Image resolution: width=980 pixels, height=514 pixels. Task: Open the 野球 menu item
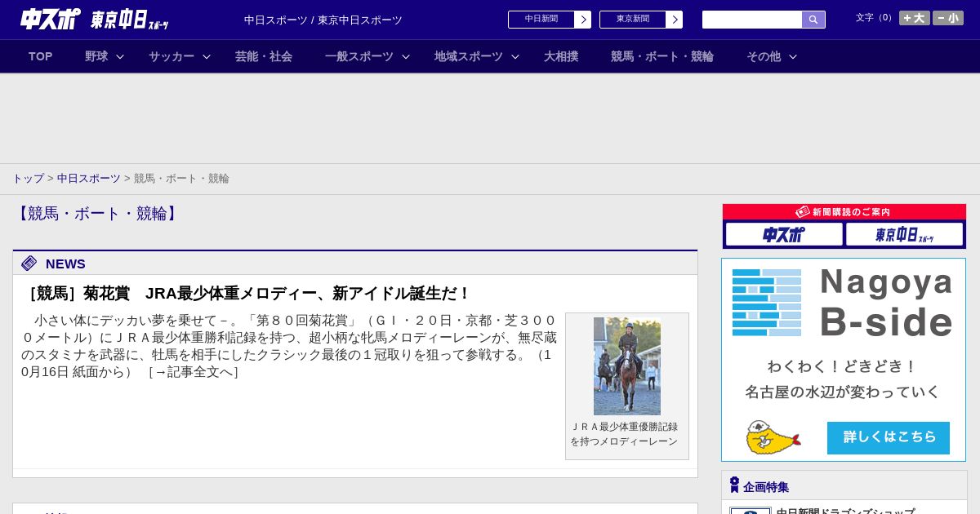96,56
